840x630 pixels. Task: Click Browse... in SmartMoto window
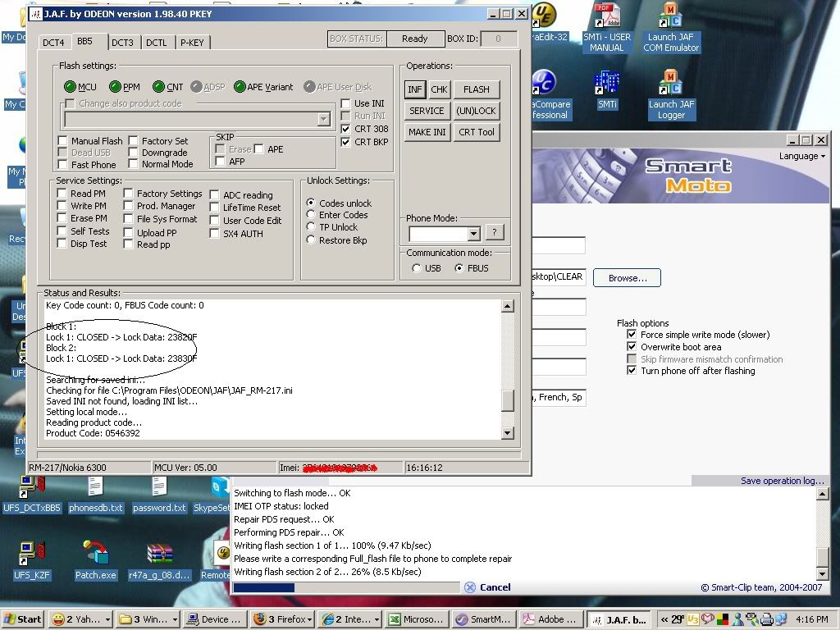pos(628,278)
